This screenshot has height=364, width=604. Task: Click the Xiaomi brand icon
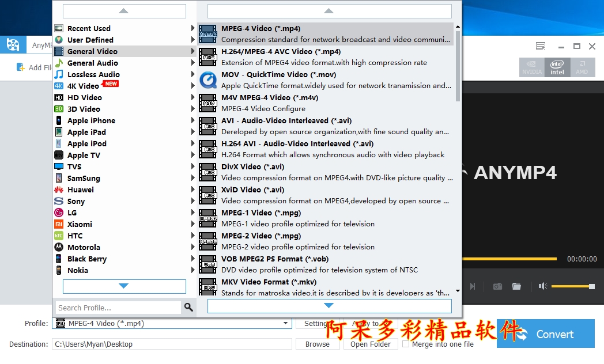59,224
